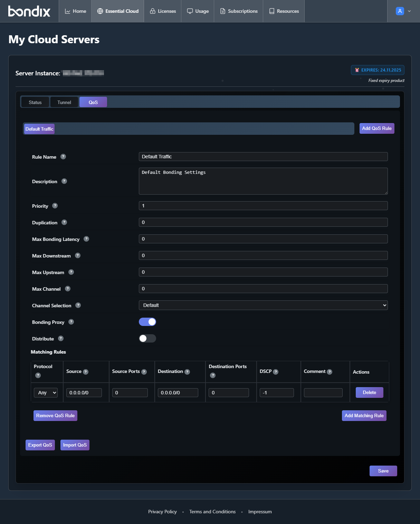Expand the Protocol Any dropdown

tap(46, 393)
